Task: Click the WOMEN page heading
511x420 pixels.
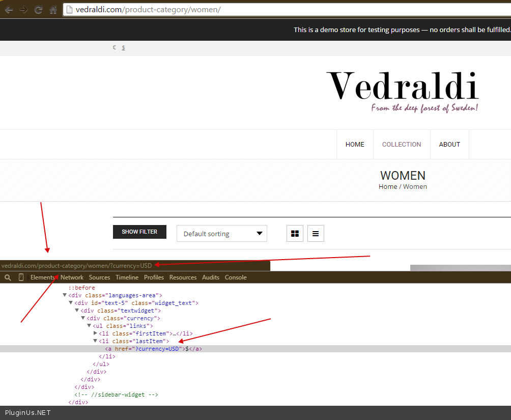Action: [403, 176]
